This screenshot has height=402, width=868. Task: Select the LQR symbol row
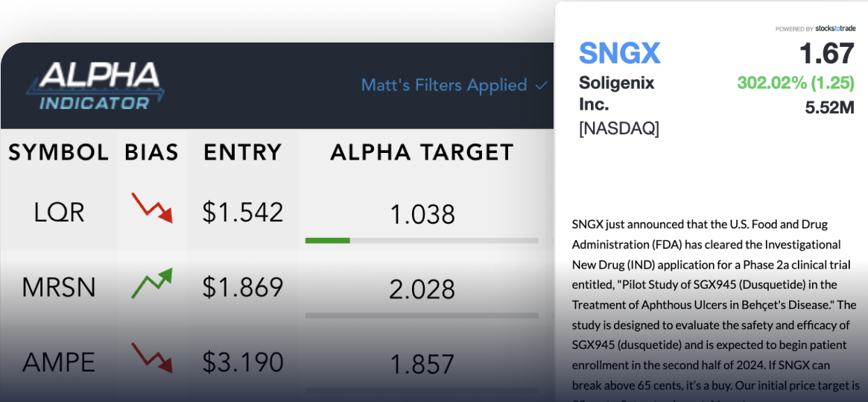(x=60, y=213)
